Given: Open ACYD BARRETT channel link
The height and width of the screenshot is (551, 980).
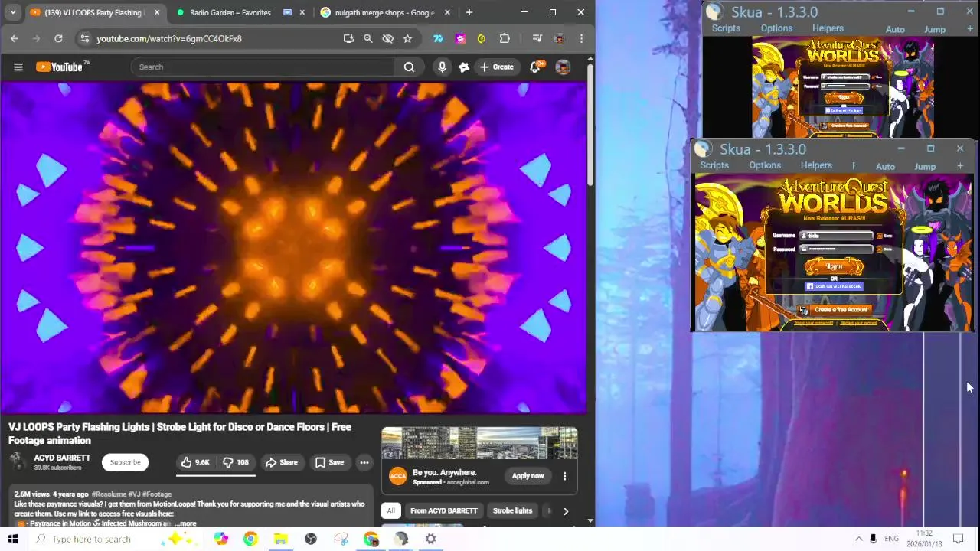Looking at the screenshot, I should (x=62, y=458).
